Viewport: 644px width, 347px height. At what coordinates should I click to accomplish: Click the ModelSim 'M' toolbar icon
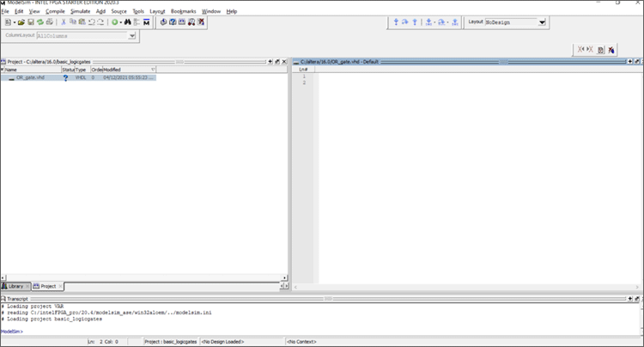pyautogui.click(x=147, y=22)
